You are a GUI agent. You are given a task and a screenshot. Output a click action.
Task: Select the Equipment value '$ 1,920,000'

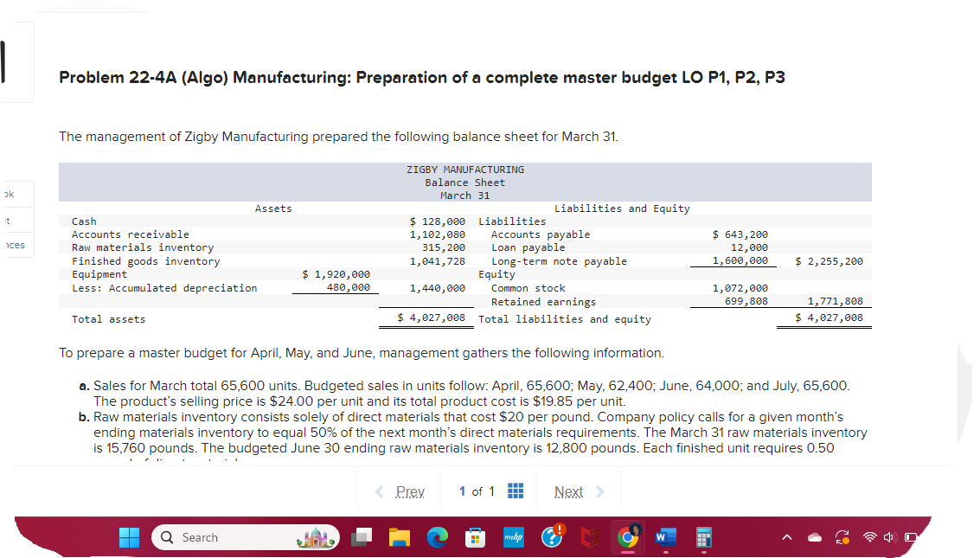(336, 274)
